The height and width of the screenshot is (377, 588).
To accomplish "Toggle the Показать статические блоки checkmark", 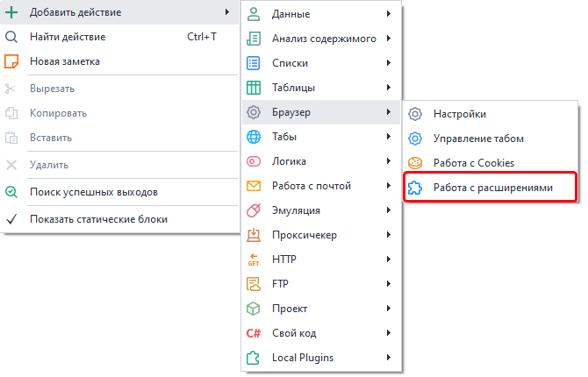I will coord(11,219).
